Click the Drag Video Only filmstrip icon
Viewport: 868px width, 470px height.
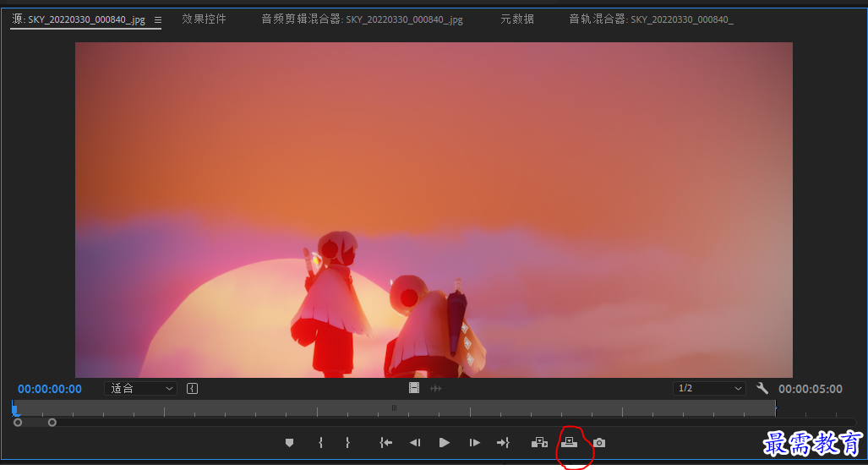pos(414,388)
